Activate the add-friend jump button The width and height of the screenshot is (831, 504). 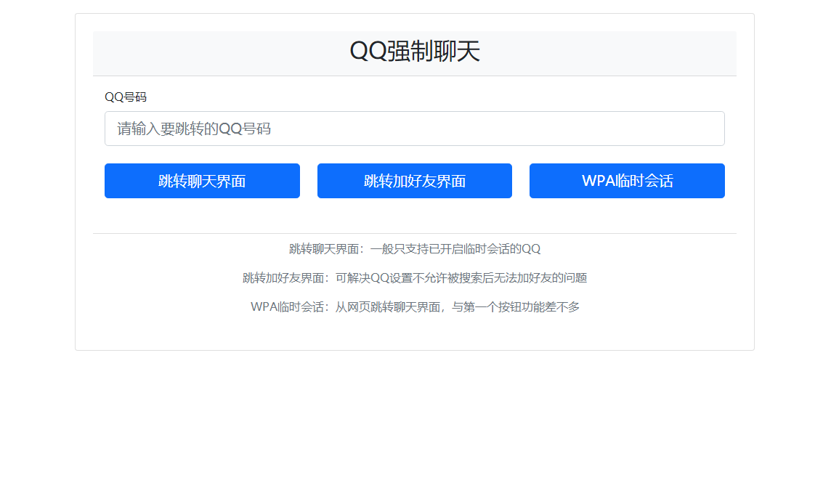[414, 181]
